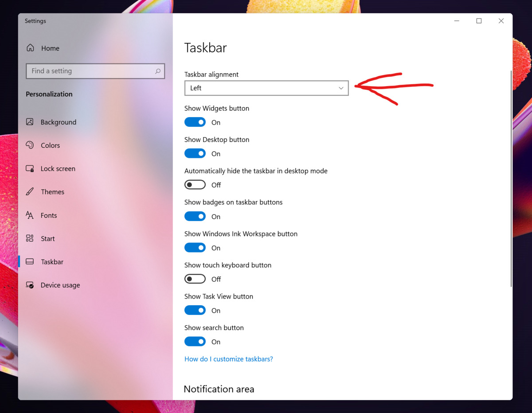Maximize the Settings window

(x=479, y=21)
